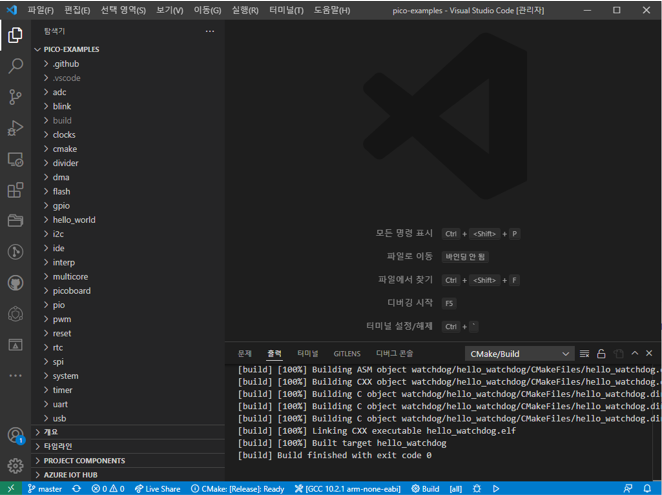Click Build in status bar
The width and height of the screenshot is (662, 495).
click(425, 489)
